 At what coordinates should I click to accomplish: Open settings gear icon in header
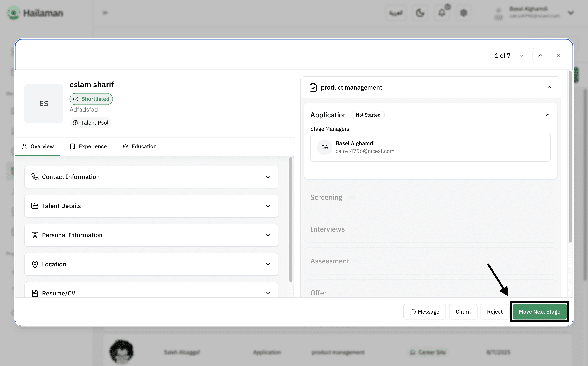pos(464,13)
